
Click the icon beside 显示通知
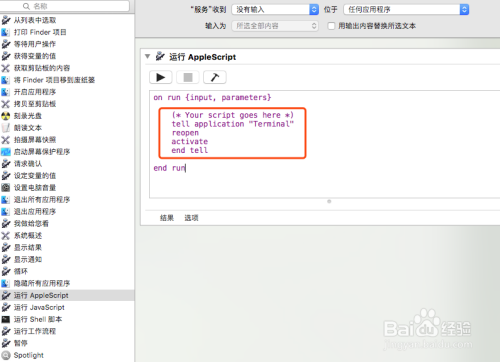click(x=6, y=259)
